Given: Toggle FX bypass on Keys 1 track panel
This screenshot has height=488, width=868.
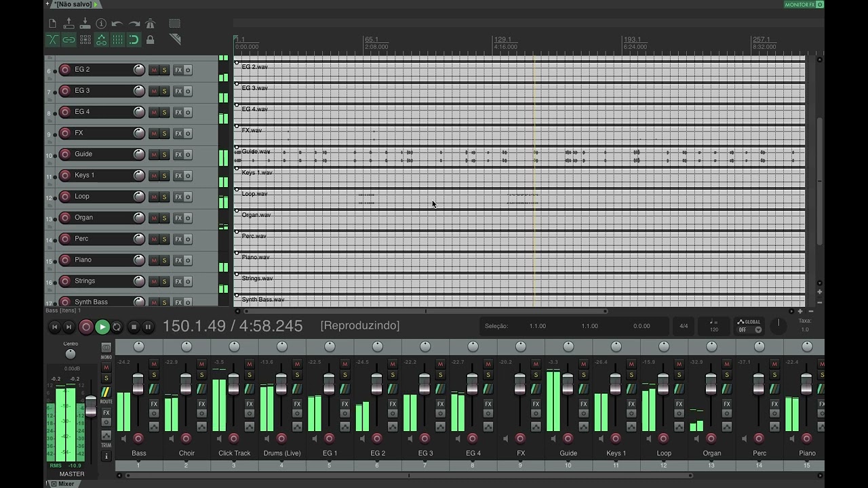Looking at the screenshot, I should (188, 176).
